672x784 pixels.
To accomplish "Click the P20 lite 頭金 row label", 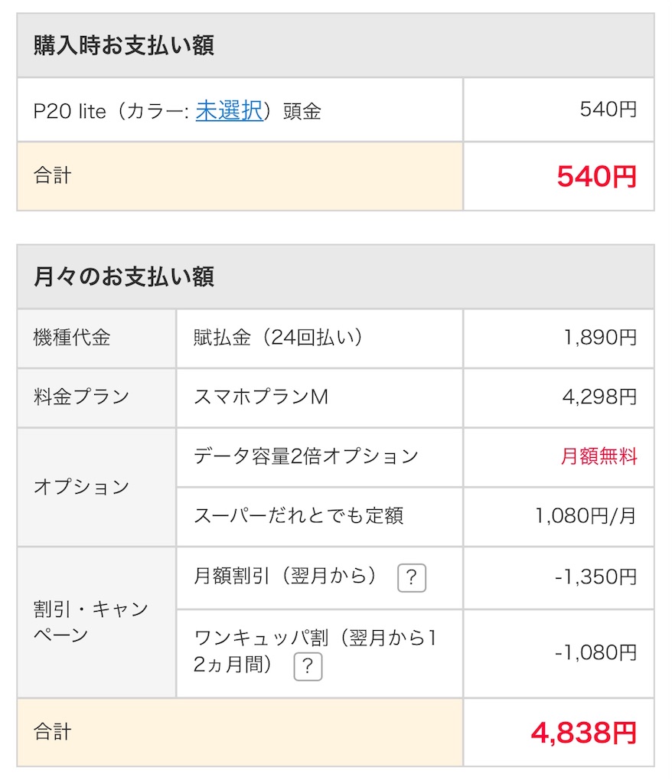I will click(177, 110).
